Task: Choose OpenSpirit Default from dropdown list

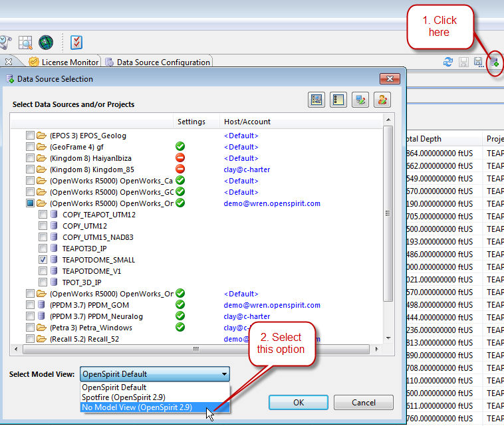Action: click(x=155, y=387)
